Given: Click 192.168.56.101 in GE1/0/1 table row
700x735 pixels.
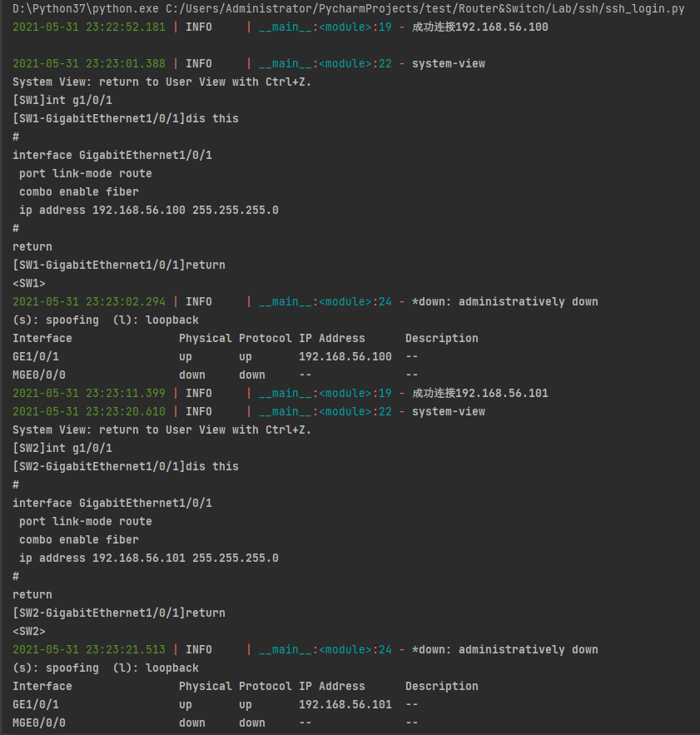Looking at the screenshot, I should (345, 704).
